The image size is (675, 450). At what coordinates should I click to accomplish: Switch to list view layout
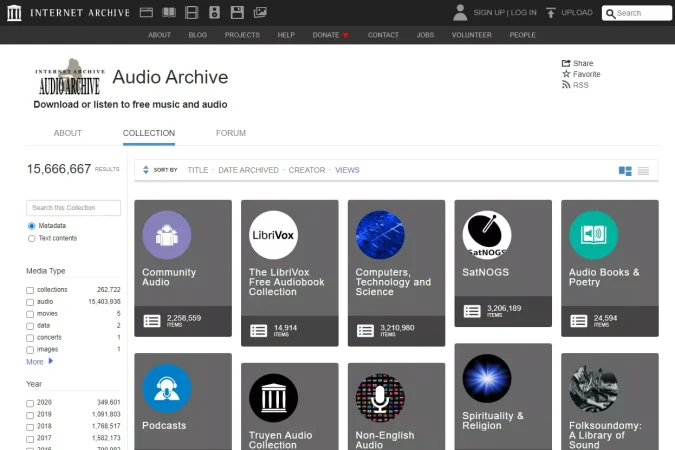point(644,171)
